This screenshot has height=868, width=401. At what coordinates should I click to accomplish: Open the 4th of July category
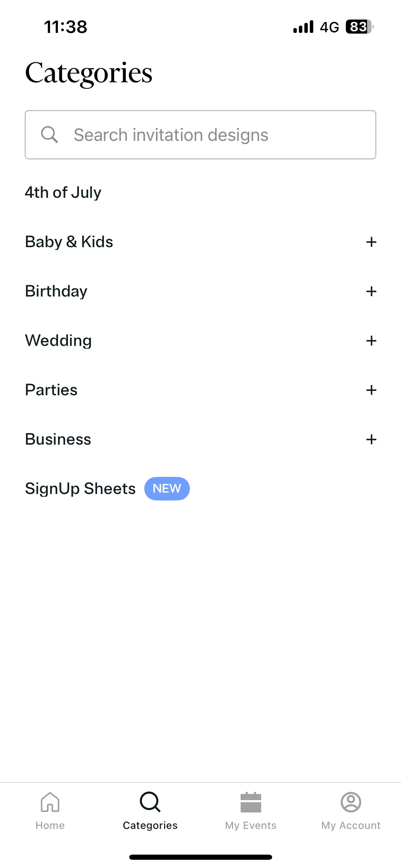[63, 193]
